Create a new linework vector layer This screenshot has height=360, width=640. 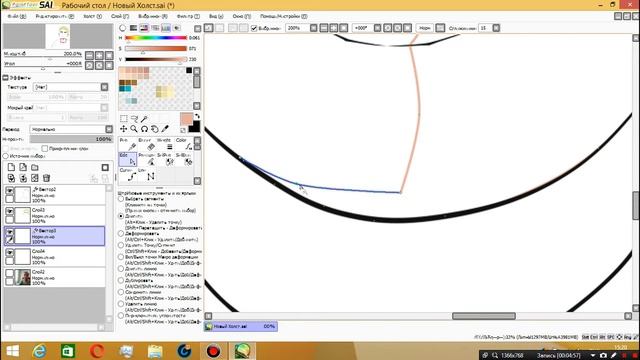23,167
